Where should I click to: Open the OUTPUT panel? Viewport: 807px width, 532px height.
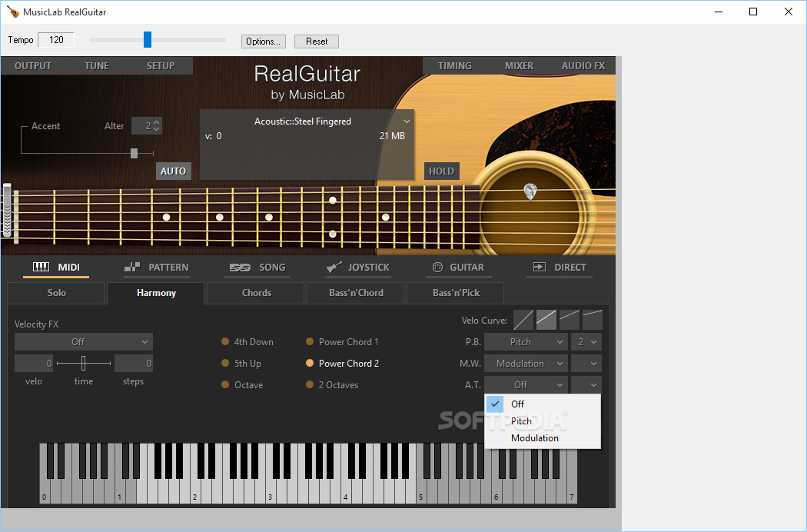coord(33,65)
